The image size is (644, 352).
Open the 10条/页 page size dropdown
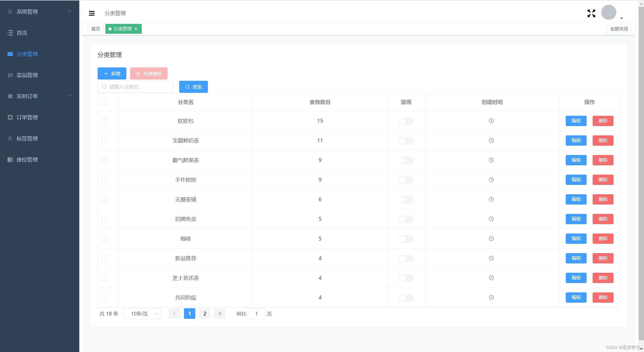(x=142, y=314)
